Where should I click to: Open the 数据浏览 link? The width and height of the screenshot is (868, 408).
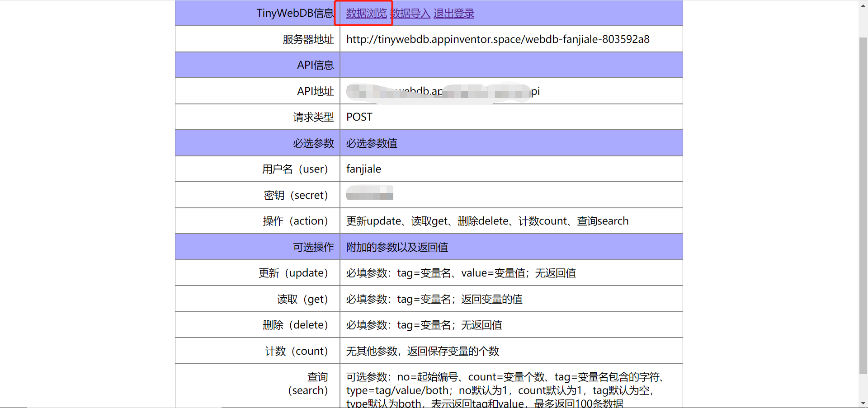coord(367,13)
